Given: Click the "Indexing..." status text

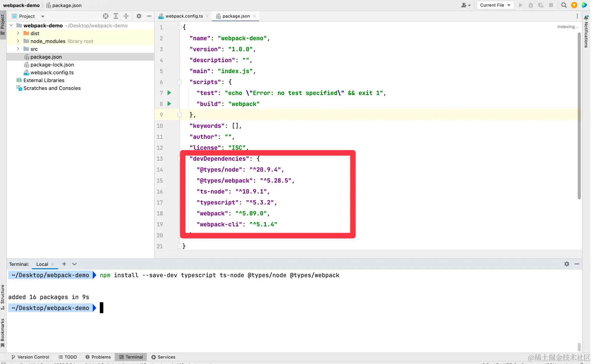Looking at the screenshot, I should pos(568,27).
